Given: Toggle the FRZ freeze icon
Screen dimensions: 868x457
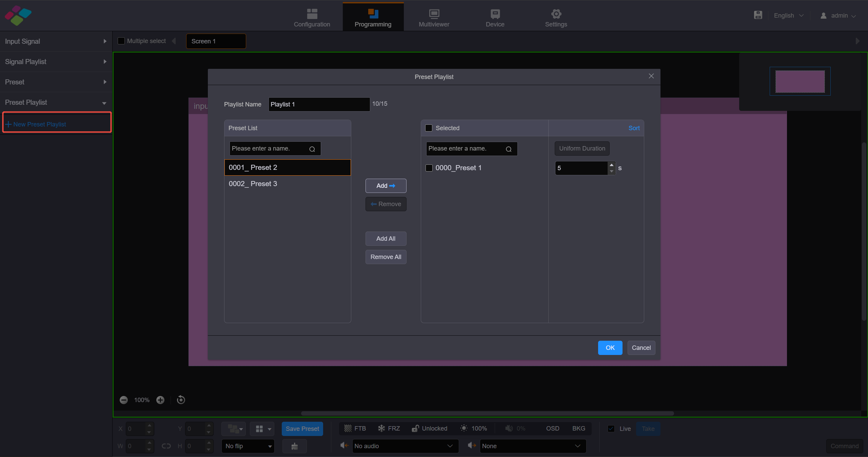Looking at the screenshot, I should pyautogui.click(x=381, y=429).
